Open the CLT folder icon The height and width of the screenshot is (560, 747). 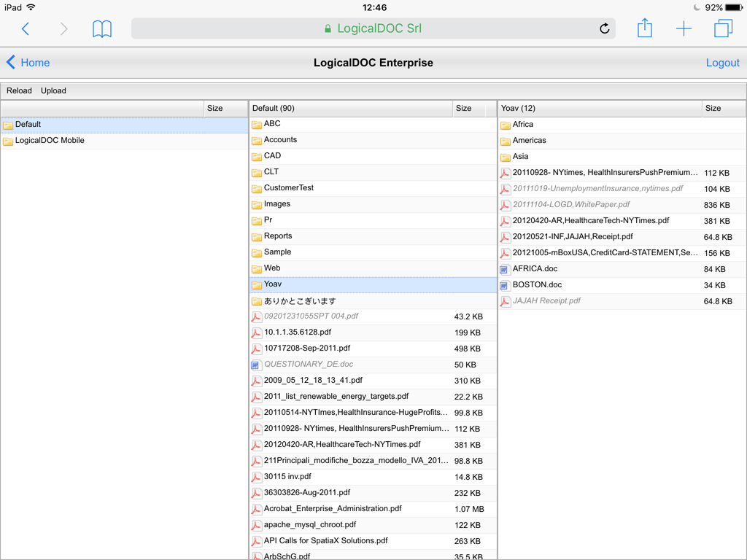[x=257, y=173]
